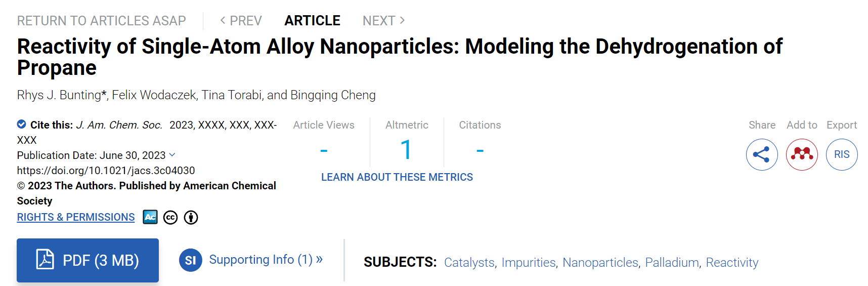
Task: Add article to Mendeley via red icon
Action: [x=802, y=154]
